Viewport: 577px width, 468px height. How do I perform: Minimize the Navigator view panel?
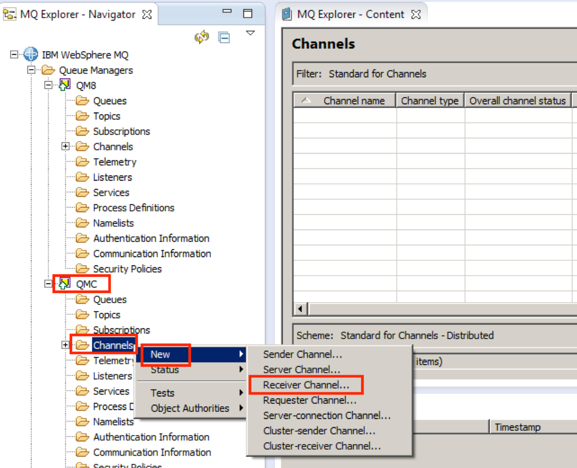[x=227, y=11]
